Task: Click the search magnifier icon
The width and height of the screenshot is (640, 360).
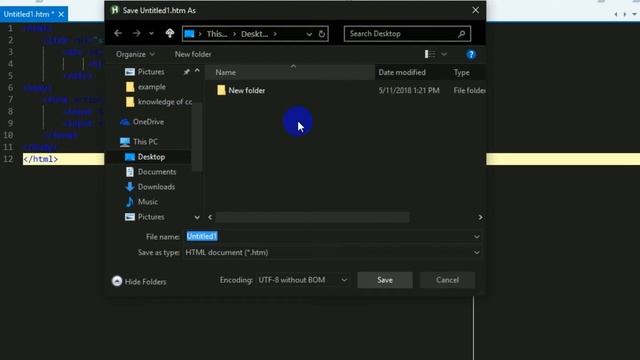Action: (461, 34)
